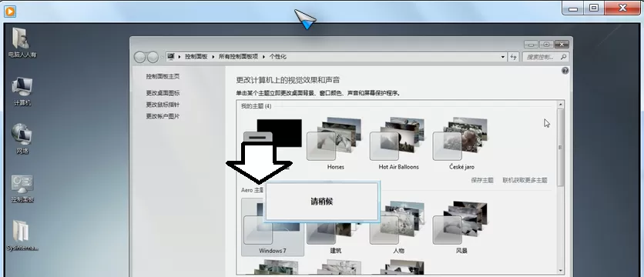The height and width of the screenshot is (277, 644).
Task: Open the 电脑人人有 desktop folder
Action: point(22,42)
